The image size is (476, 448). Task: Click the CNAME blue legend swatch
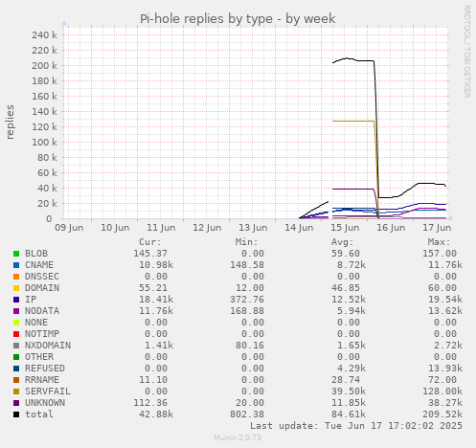16,265
